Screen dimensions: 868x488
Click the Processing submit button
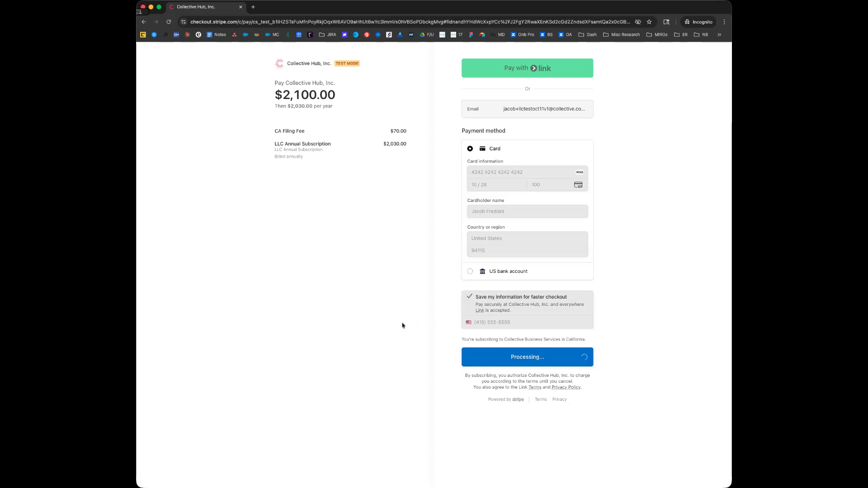(x=527, y=357)
